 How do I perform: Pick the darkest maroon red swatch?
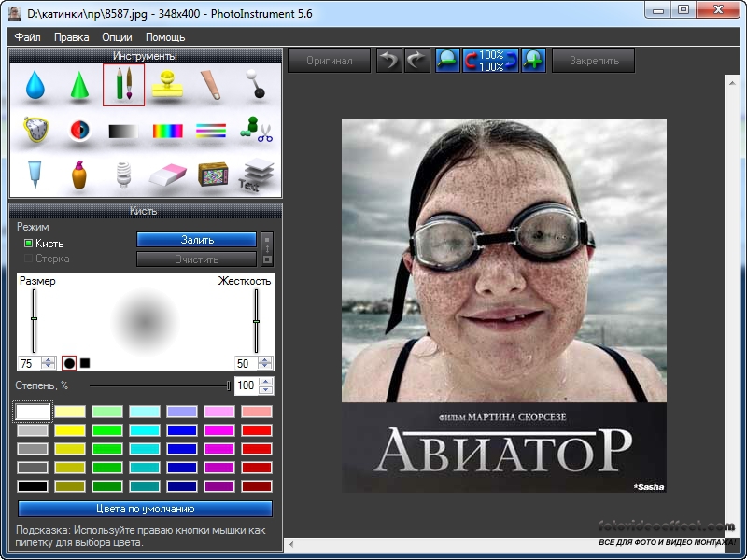coord(257,486)
